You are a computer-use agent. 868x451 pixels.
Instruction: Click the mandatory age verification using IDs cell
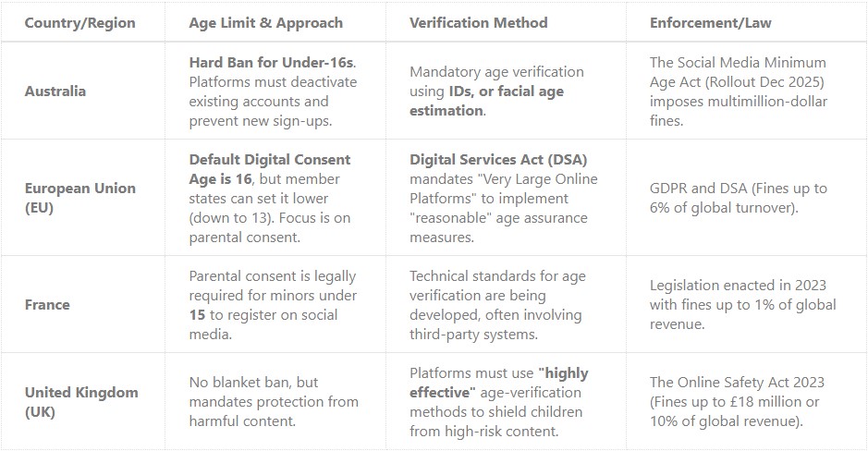[499, 91]
